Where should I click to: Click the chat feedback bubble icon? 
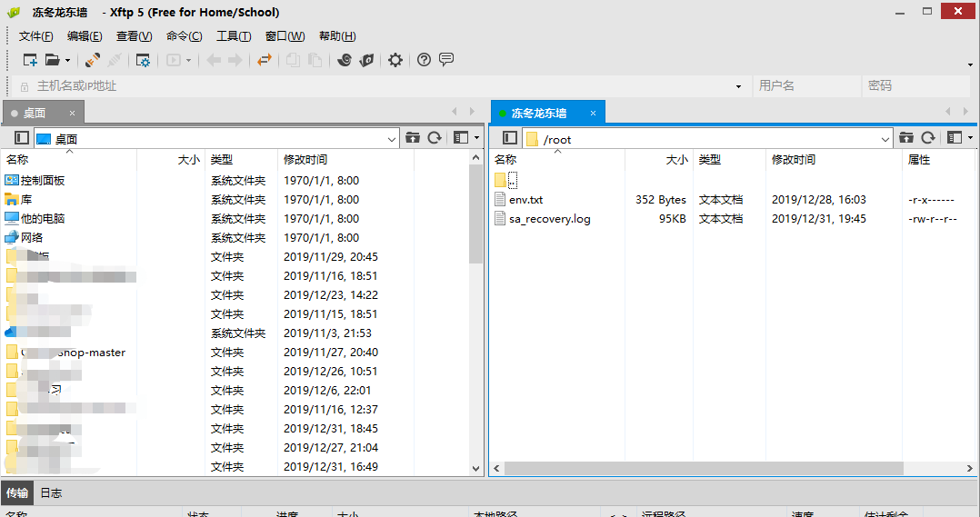click(445, 59)
